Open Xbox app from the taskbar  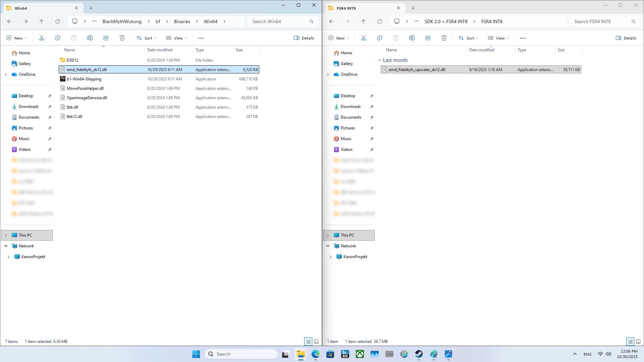click(x=360, y=354)
